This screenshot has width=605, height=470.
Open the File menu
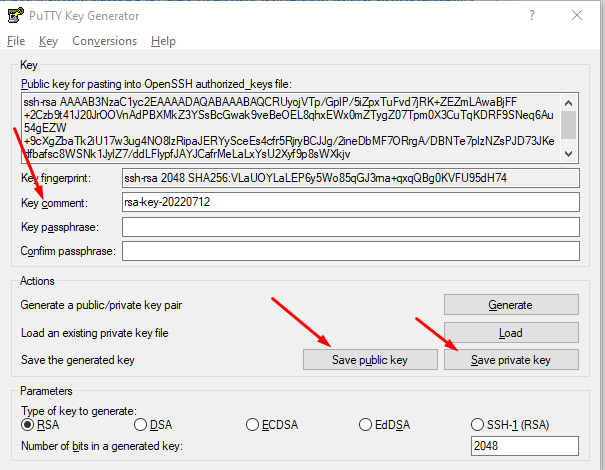(16, 41)
